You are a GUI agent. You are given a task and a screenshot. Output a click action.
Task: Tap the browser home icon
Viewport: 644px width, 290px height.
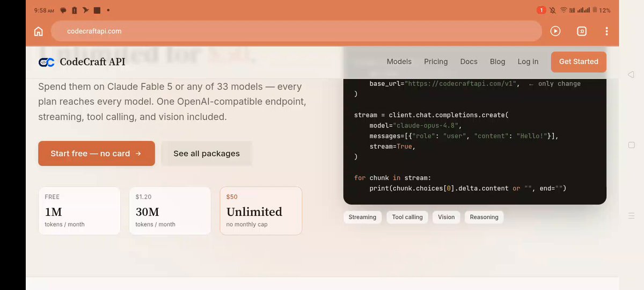coord(39,31)
